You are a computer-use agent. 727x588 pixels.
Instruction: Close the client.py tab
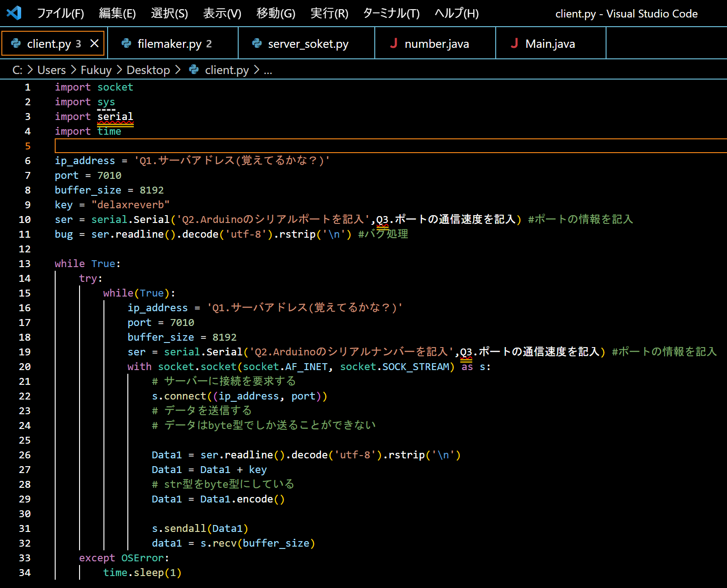coord(94,43)
